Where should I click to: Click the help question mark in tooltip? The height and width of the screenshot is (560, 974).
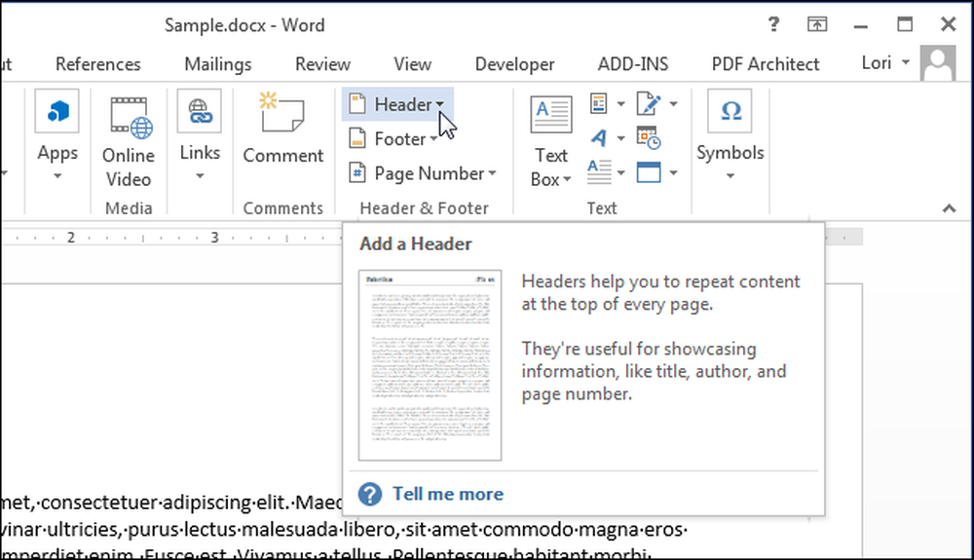(370, 494)
